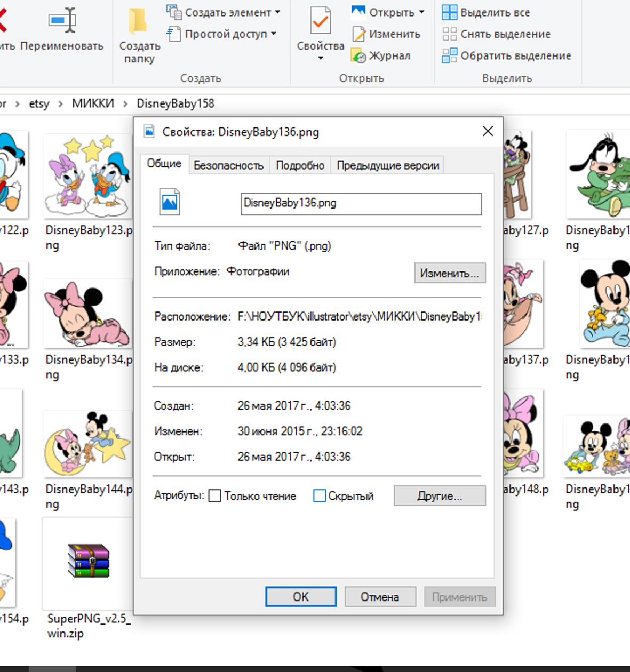Click Отмена to cancel the properties dialog

click(380, 597)
